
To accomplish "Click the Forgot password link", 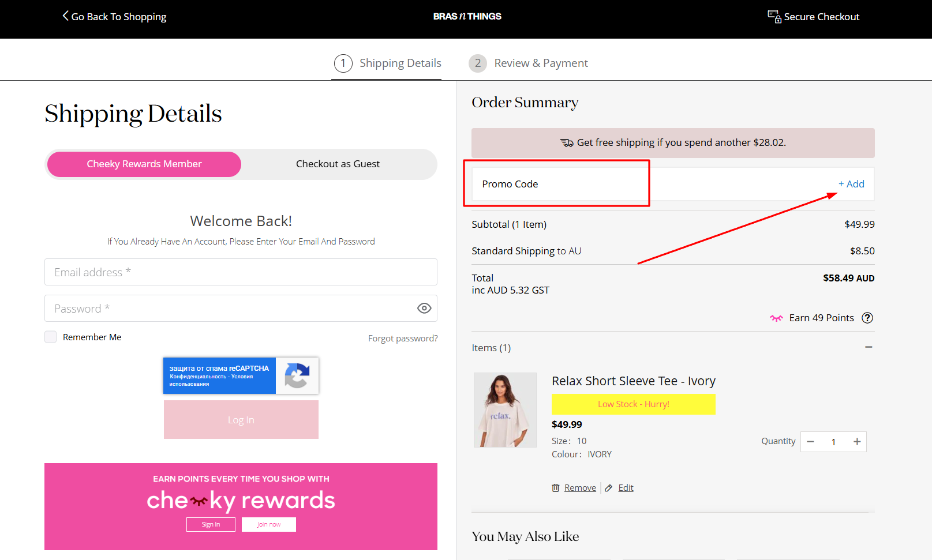I will pos(403,338).
